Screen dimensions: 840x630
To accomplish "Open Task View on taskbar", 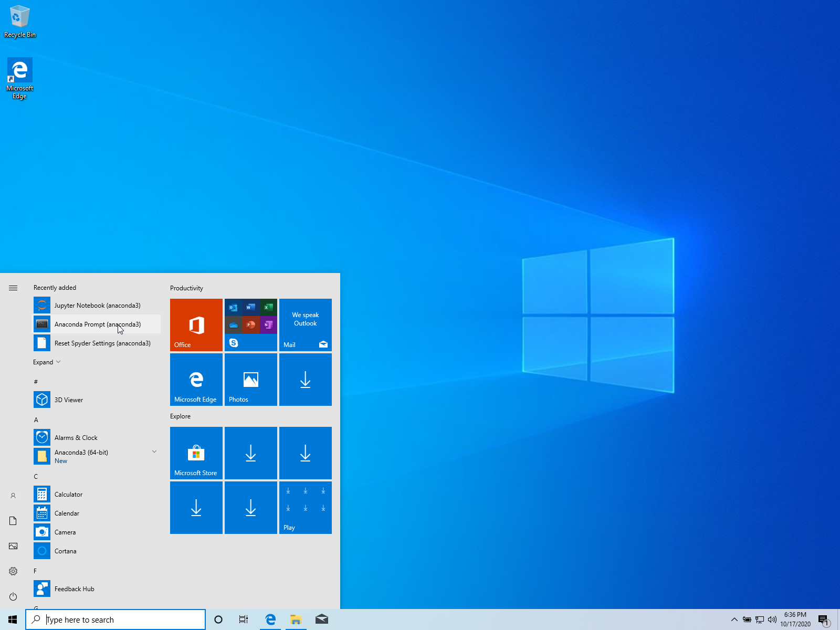I will click(244, 619).
